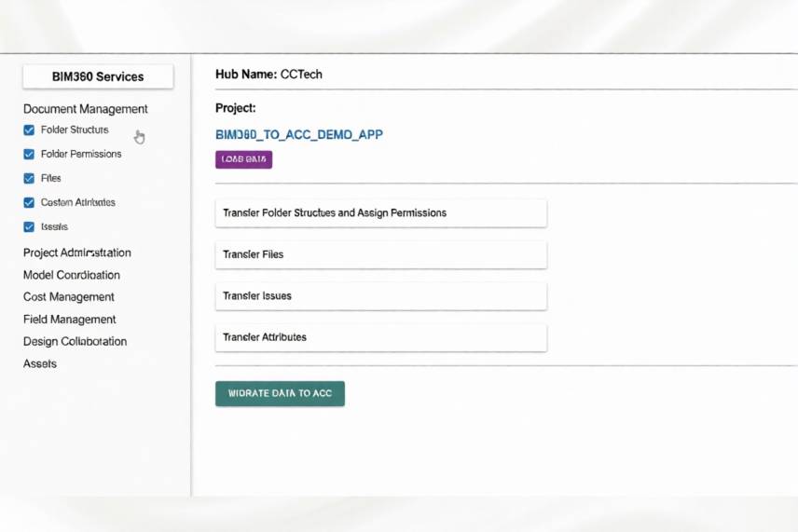
Task: Click the Migrate Data to ACC button
Action: coord(280,394)
